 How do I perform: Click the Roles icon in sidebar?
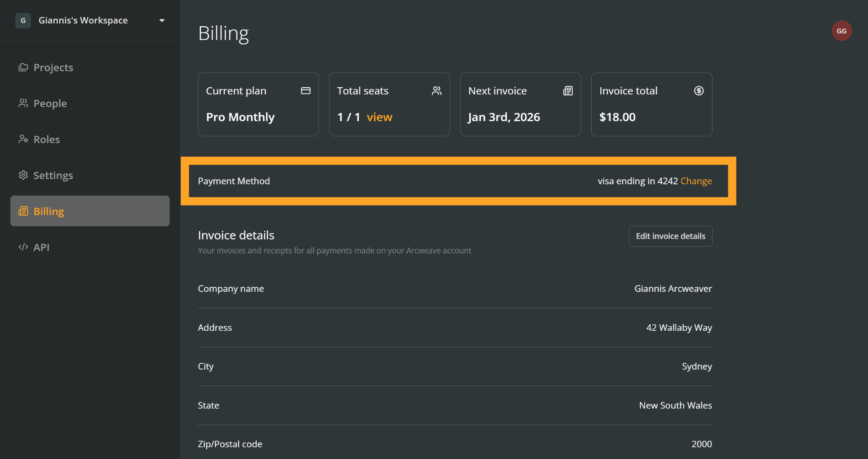(23, 139)
